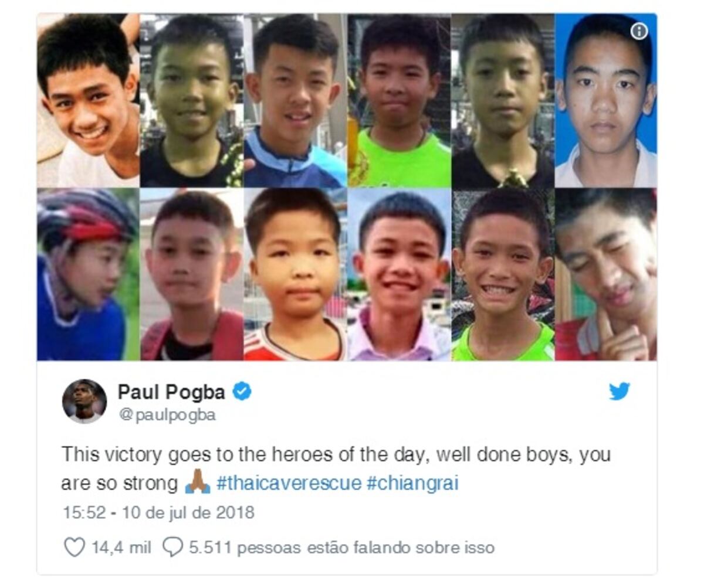Image resolution: width=704 pixels, height=588 pixels.
Task: Open the photo of boy wearing red helmet
Action: click(x=89, y=274)
